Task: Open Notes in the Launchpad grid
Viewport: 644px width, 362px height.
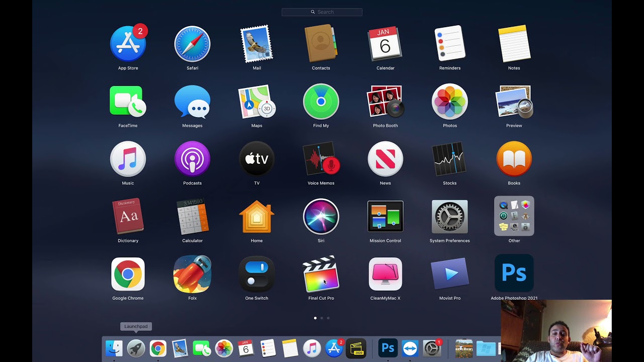Action: [x=514, y=44]
